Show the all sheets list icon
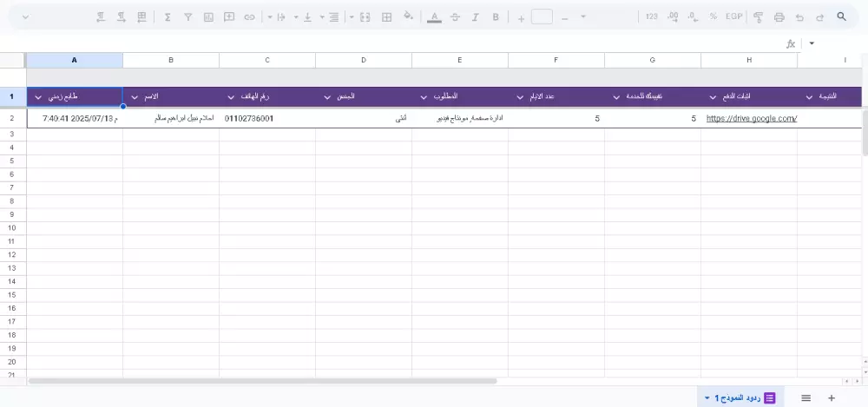 pyautogui.click(x=806, y=398)
